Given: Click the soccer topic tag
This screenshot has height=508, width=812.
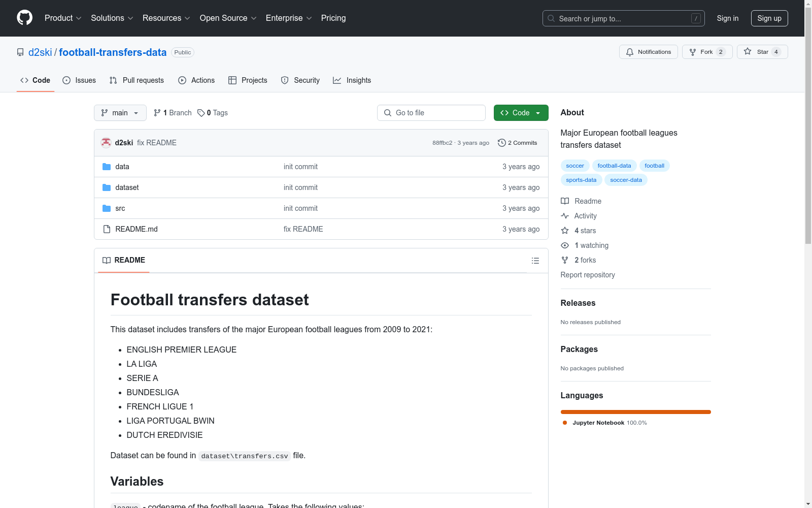Looking at the screenshot, I should pyautogui.click(x=575, y=166).
